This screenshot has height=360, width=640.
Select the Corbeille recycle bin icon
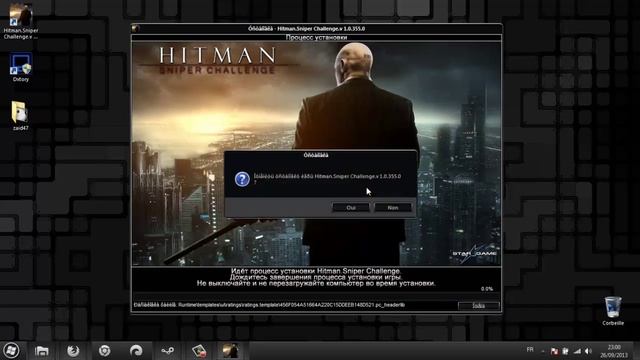(613, 311)
